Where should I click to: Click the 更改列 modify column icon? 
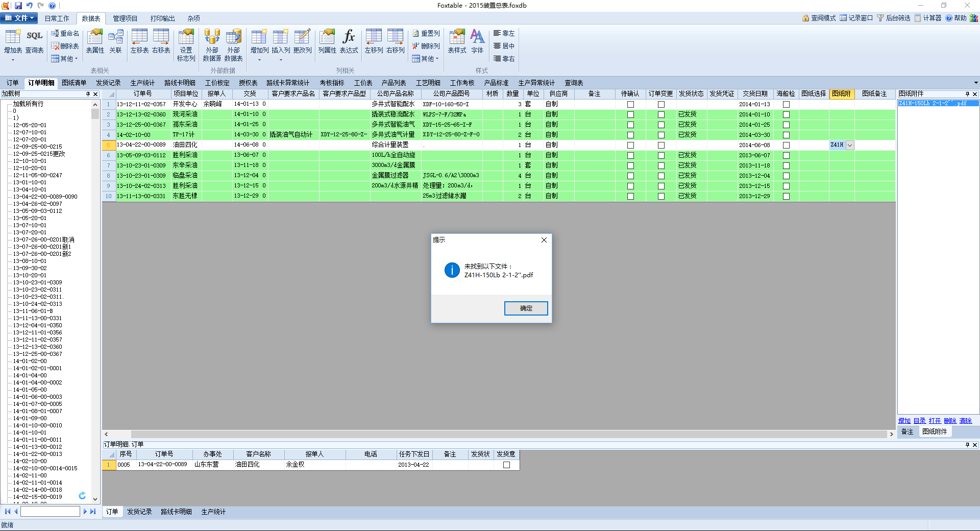coord(302,41)
